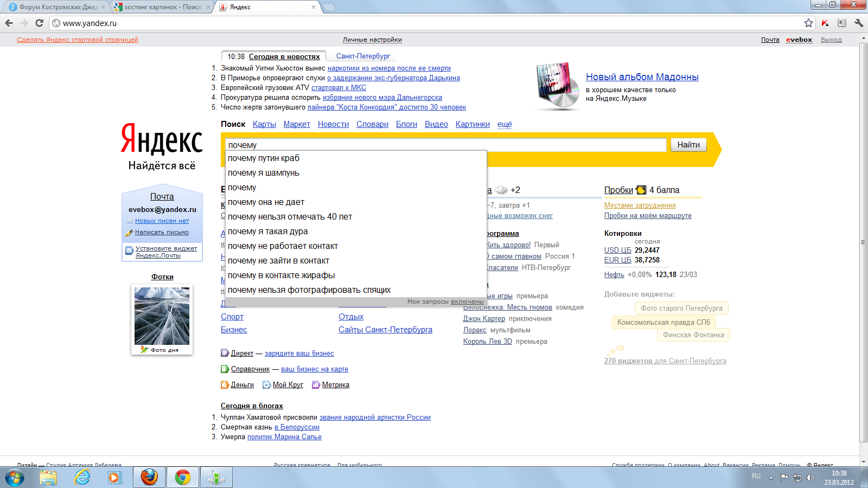
Task: Bookmark this page with the star icon
Action: (x=808, y=23)
